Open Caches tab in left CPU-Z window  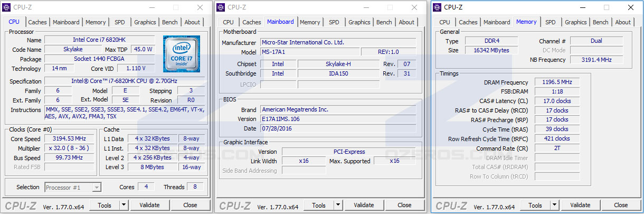pyautogui.click(x=37, y=22)
